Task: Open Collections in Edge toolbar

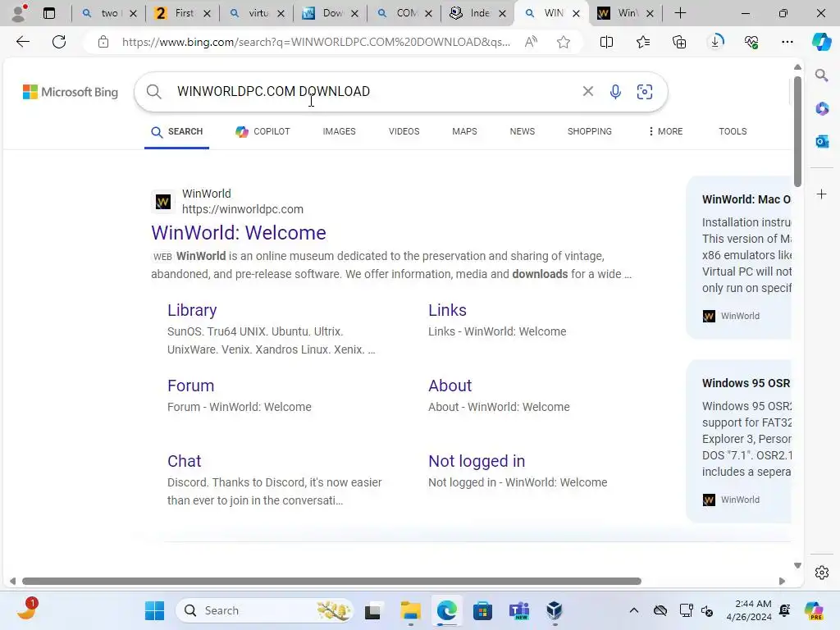Action: (x=679, y=42)
